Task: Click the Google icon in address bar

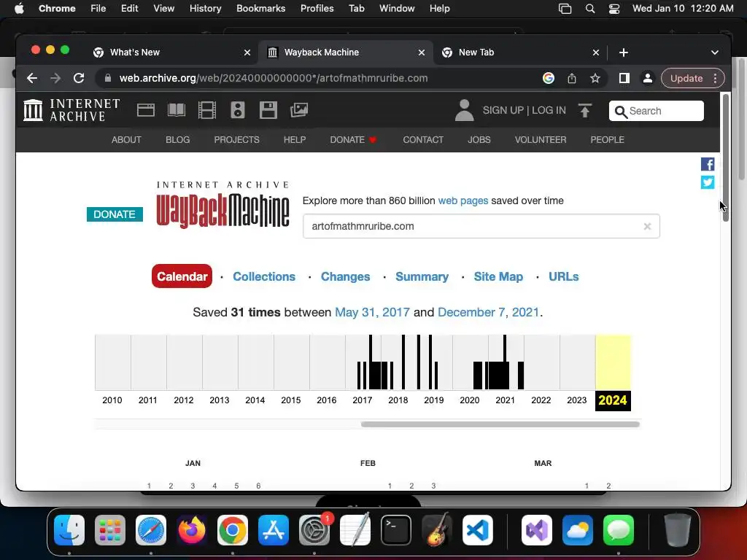Action: pyautogui.click(x=549, y=78)
